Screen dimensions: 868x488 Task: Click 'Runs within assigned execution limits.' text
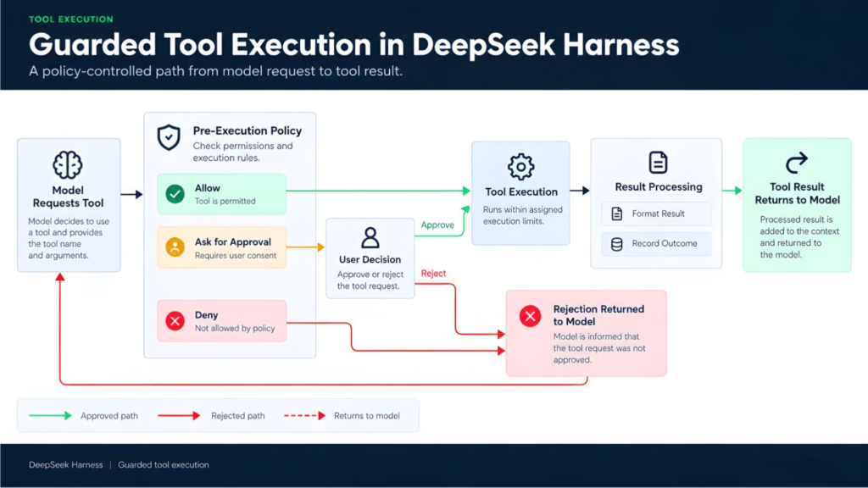[522, 215]
